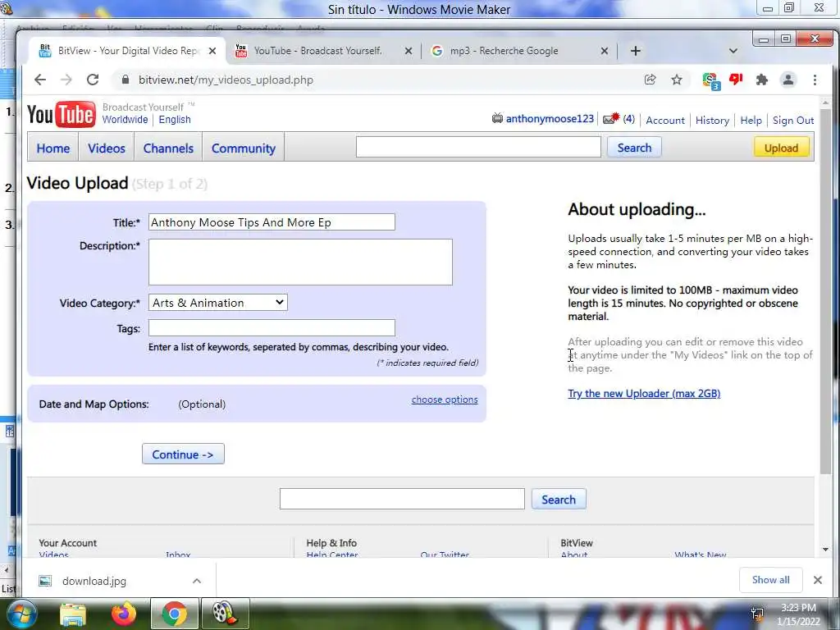The image size is (840, 630).
Task: Open File Explorer from taskbar
Action: 73,614
